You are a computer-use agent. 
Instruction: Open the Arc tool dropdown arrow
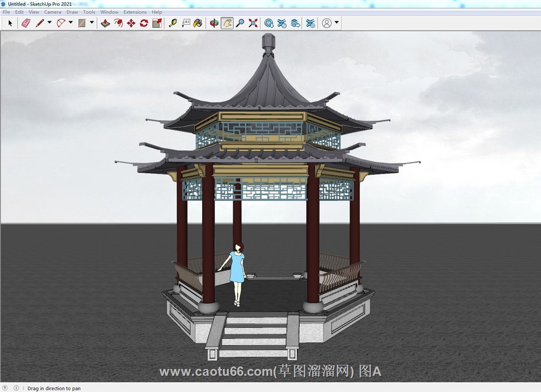(71, 23)
